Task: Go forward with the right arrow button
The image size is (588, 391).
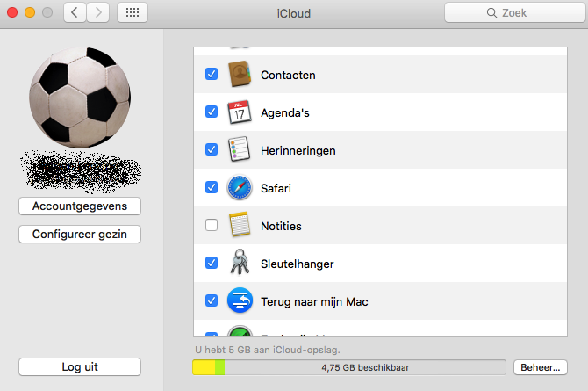Action: point(98,12)
